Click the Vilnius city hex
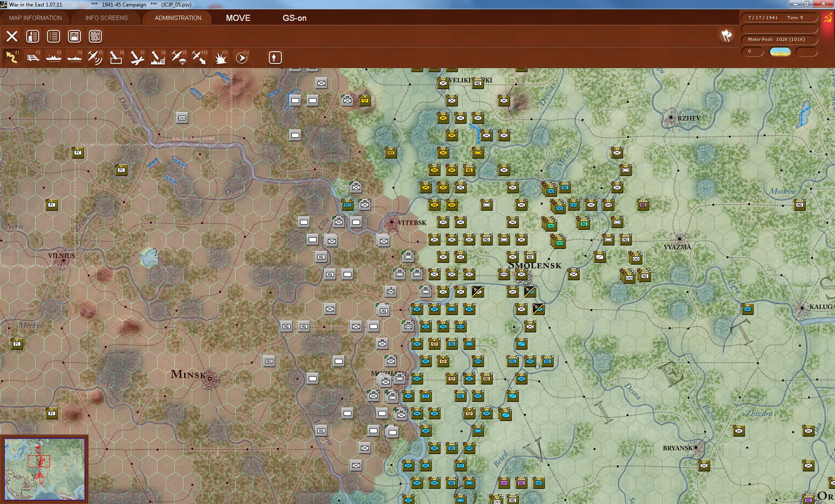Viewport: 835px width, 504px height. [63, 260]
